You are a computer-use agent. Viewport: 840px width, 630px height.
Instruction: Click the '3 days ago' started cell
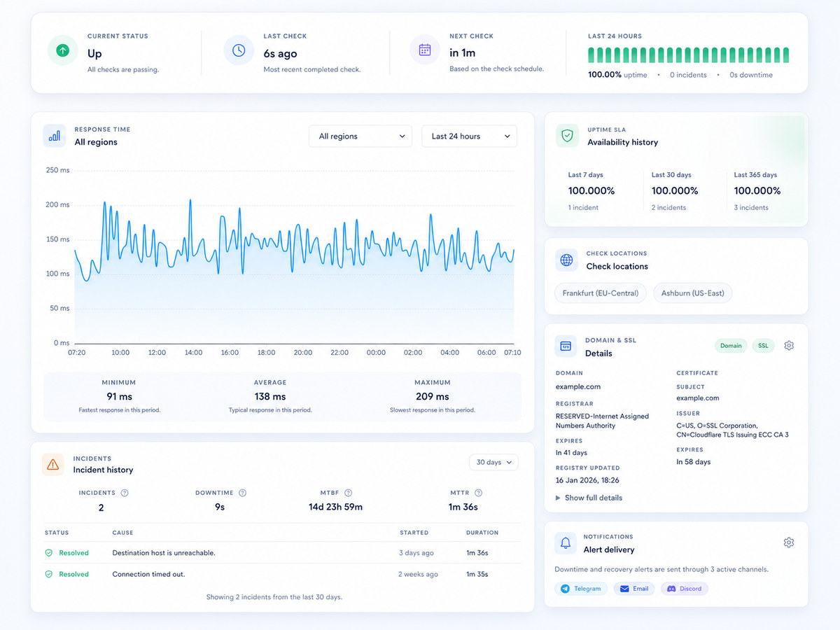click(x=416, y=553)
